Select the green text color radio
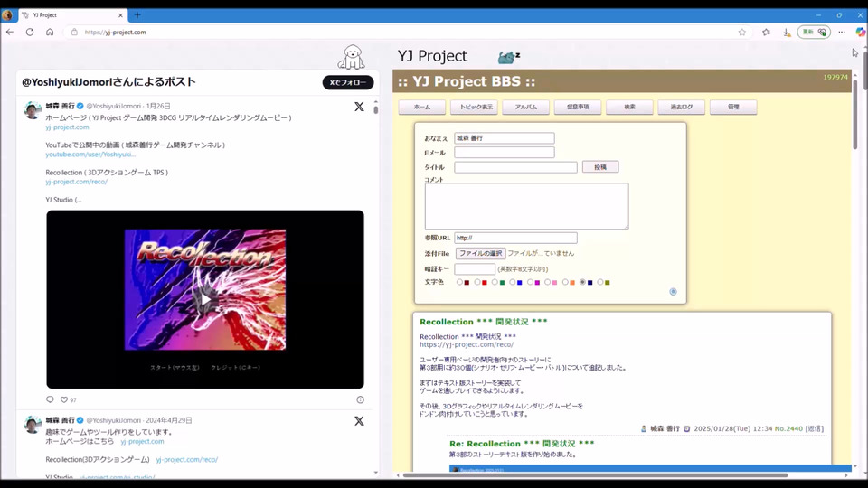Image resolution: width=868 pixels, height=488 pixels. (495, 282)
